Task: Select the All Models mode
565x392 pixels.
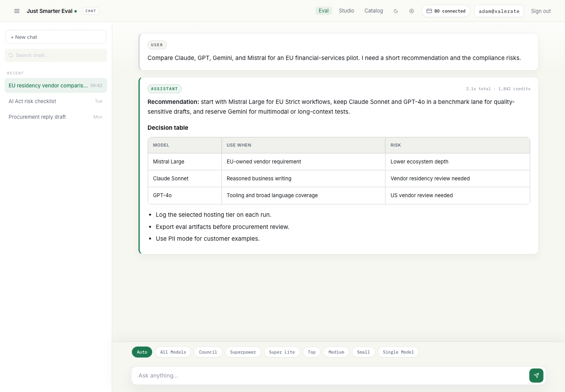Action: click(173, 352)
